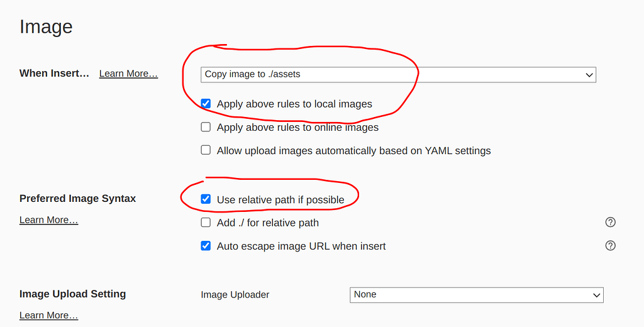This screenshot has height=327, width=644.
Task: Click help icon beside Auto escape option
Action: (610, 246)
